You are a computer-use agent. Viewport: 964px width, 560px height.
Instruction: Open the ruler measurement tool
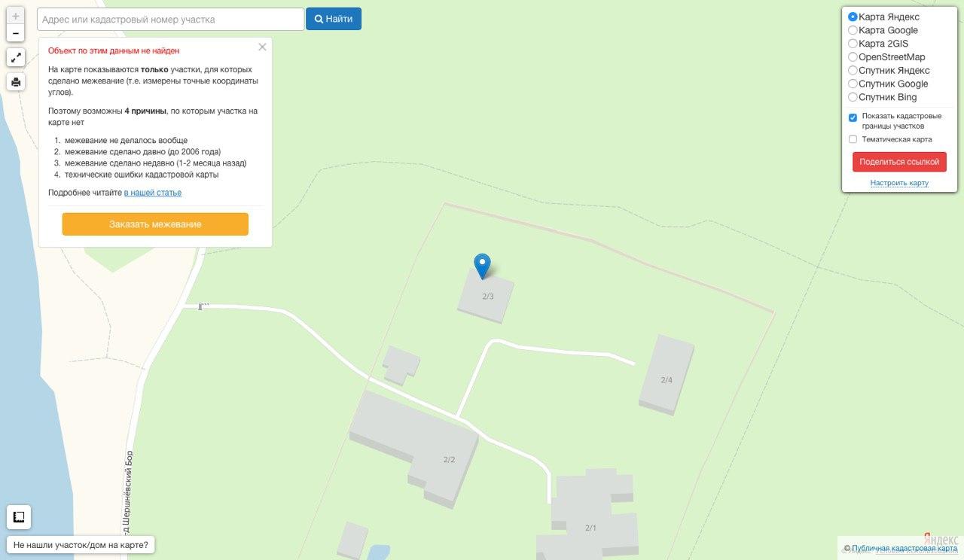[19, 517]
